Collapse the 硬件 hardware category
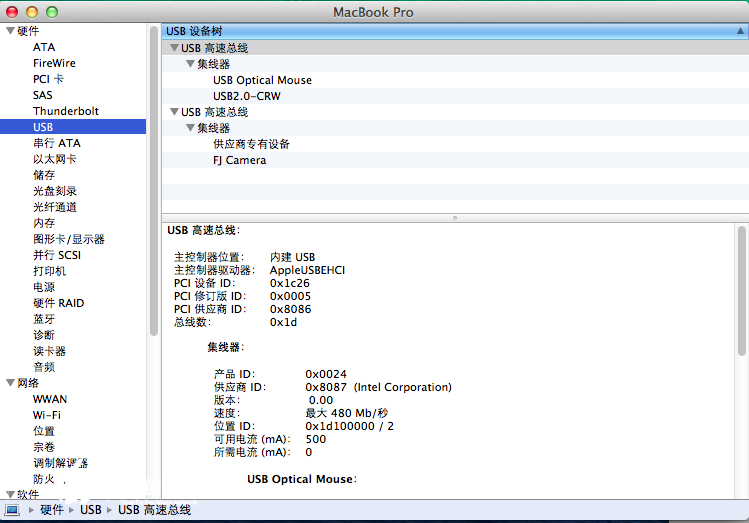The width and height of the screenshot is (749, 523). (x=10, y=31)
